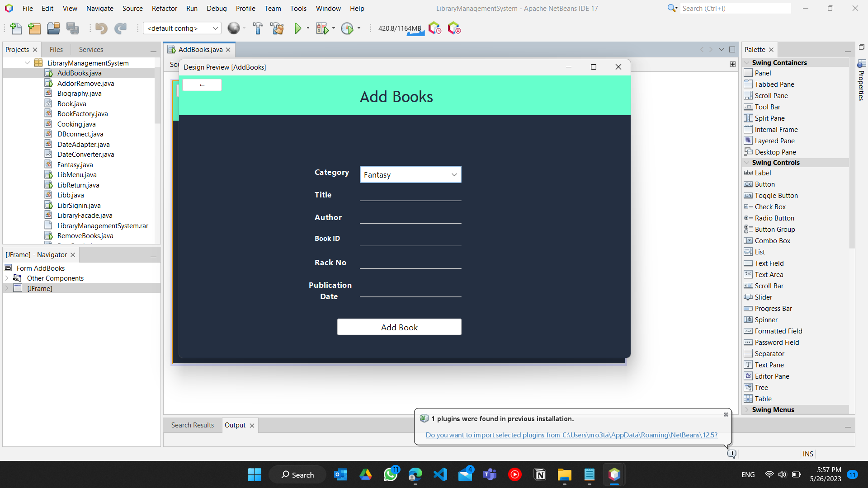Choose the Radio Button control in the Palette
The height and width of the screenshot is (488, 868).
coord(774,218)
